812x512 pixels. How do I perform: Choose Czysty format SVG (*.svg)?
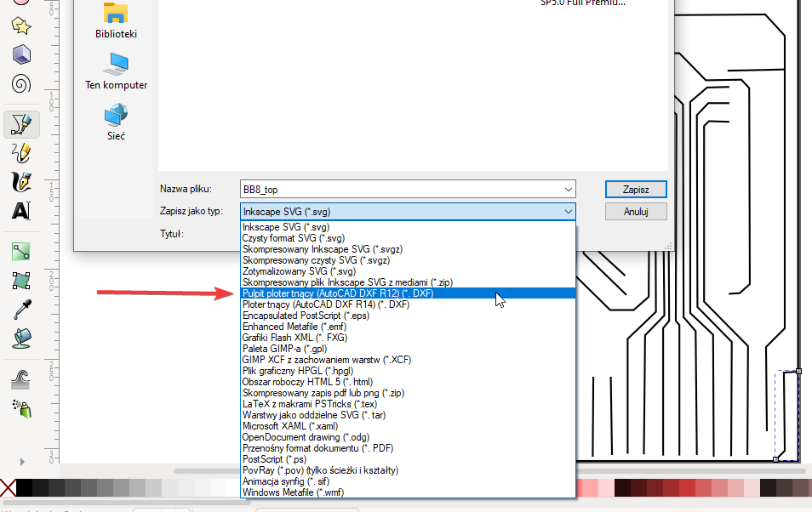(x=408, y=238)
